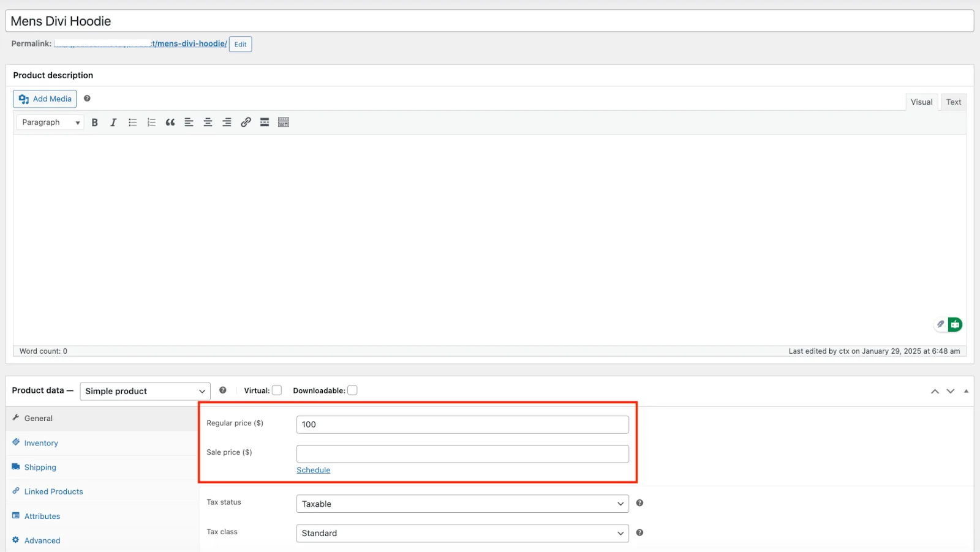This screenshot has height=552, width=980.
Task: Open the Tax status Taxable dropdown
Action: pos(462,504)
